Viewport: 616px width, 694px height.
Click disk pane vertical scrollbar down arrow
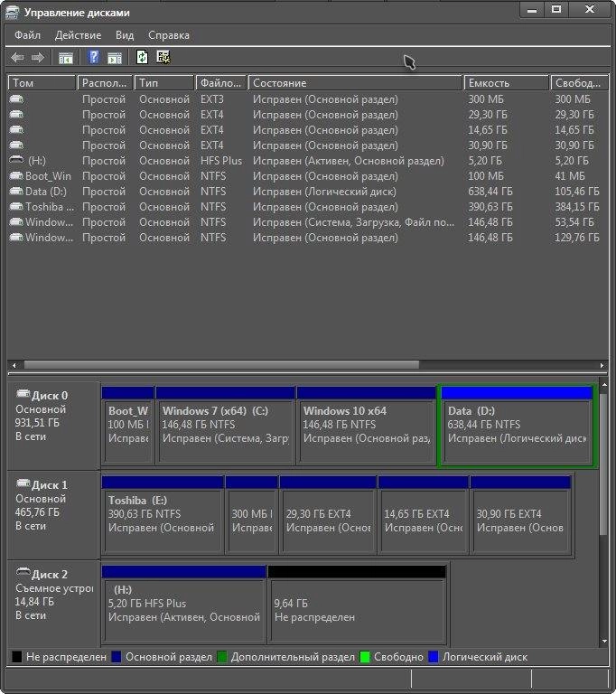pyautogui.click(x=604, y=641)
